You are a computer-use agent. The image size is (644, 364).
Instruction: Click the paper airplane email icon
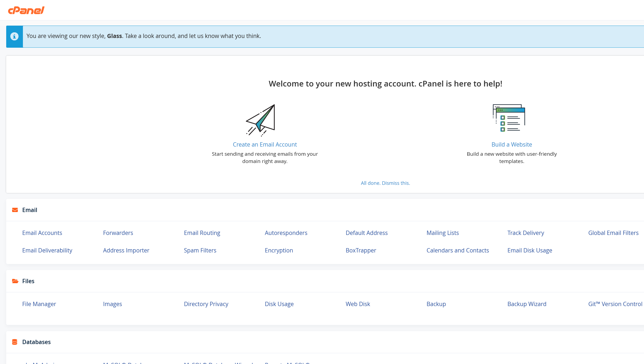click(260, 120)
